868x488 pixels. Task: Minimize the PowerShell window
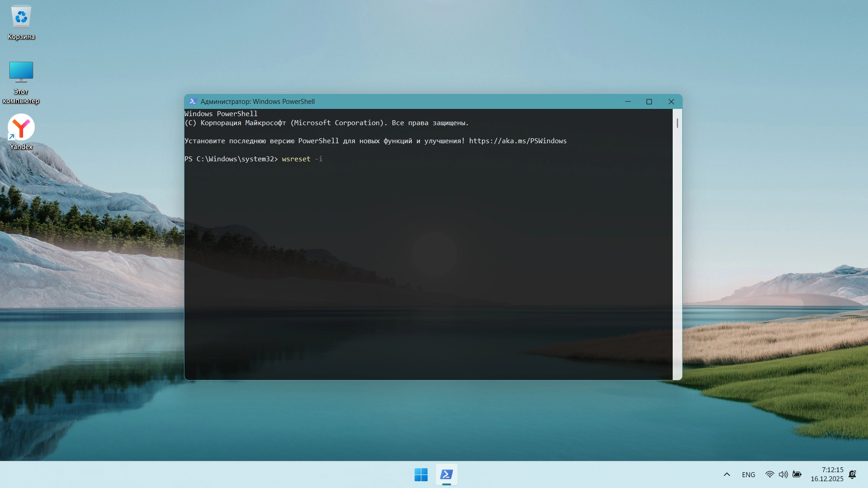click(628, 102)
